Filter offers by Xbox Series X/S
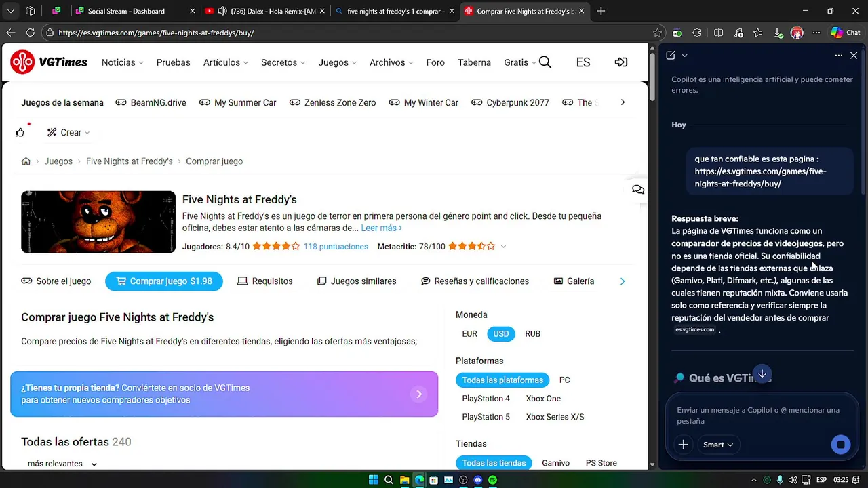The image size is (868, 488). click(555, 417)
